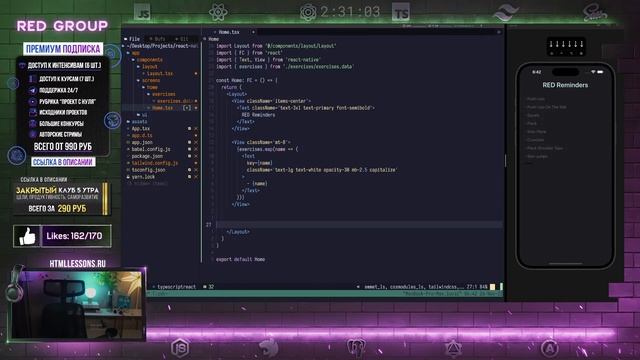The height and width of the screenshot is (360, 640).
Task: Click the 'export default Home' code line
Action: tap(240, 259)
